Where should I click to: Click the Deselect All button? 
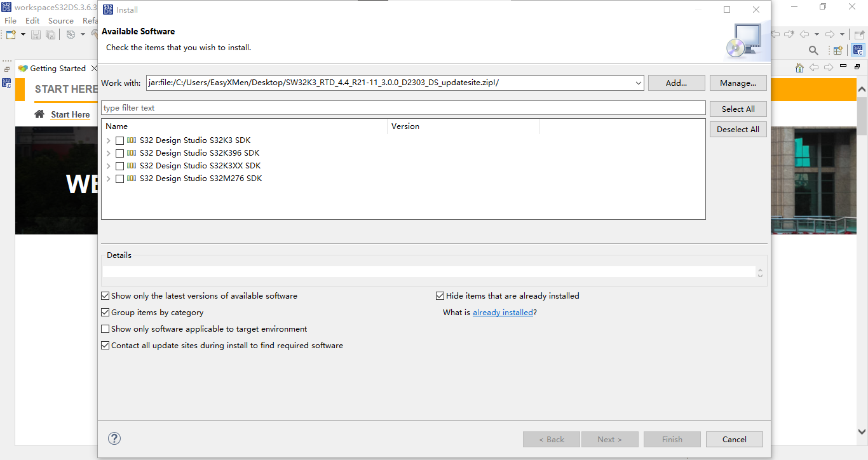[x=738, y=130]
